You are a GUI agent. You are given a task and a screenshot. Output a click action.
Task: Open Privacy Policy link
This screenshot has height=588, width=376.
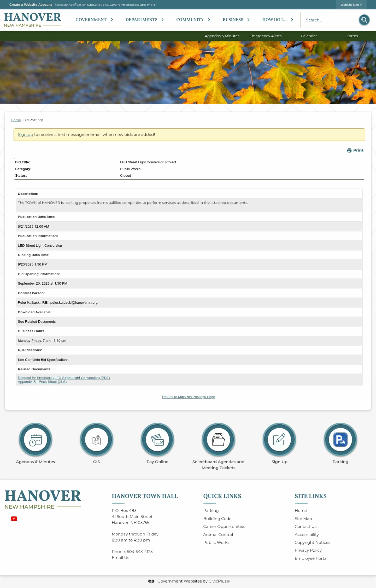click(308, 550)
